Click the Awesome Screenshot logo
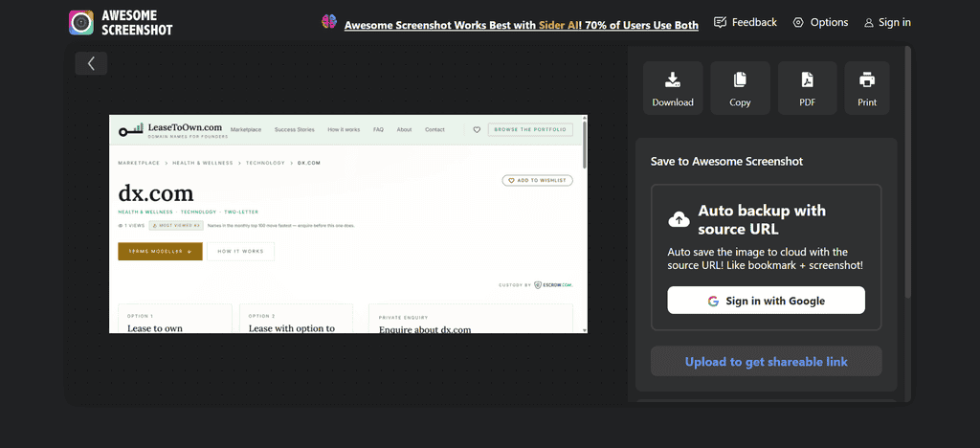 [121, 22]
